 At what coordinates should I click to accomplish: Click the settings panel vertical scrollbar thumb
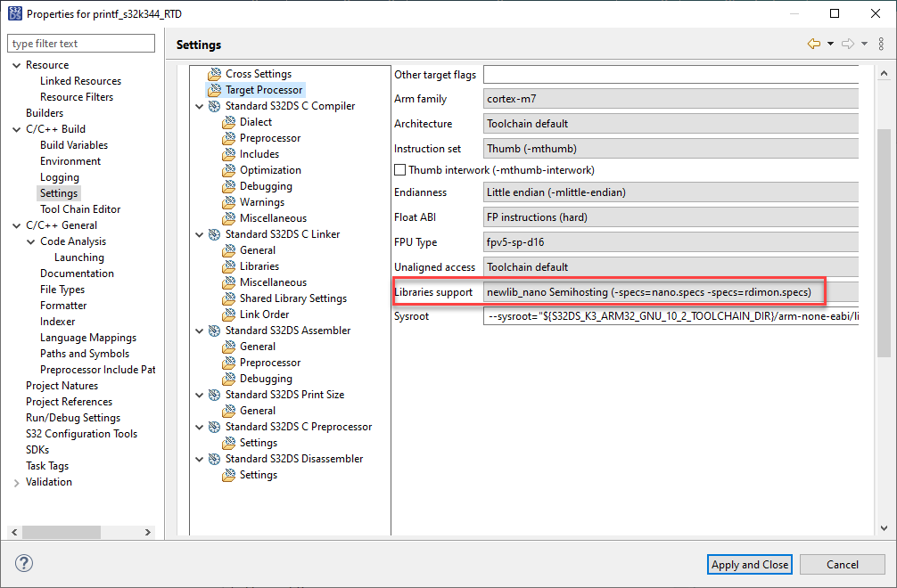(884, 243)
